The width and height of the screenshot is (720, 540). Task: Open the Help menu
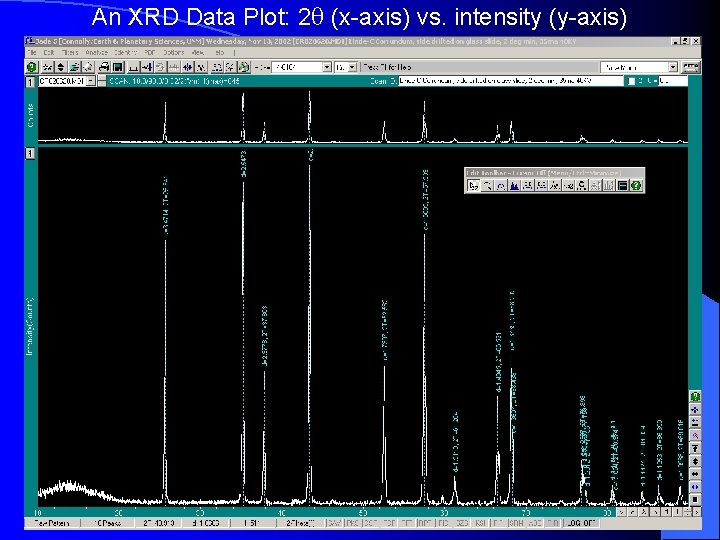tap(219, 53)
